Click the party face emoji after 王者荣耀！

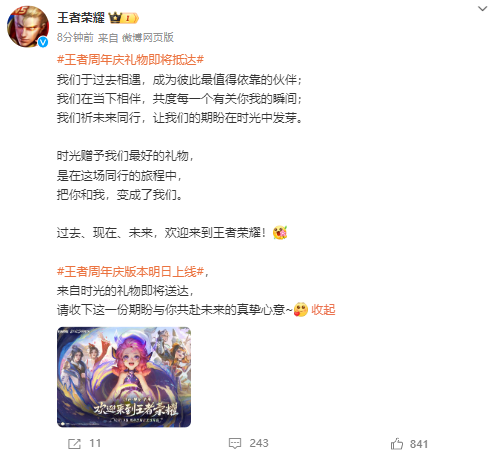280,233
